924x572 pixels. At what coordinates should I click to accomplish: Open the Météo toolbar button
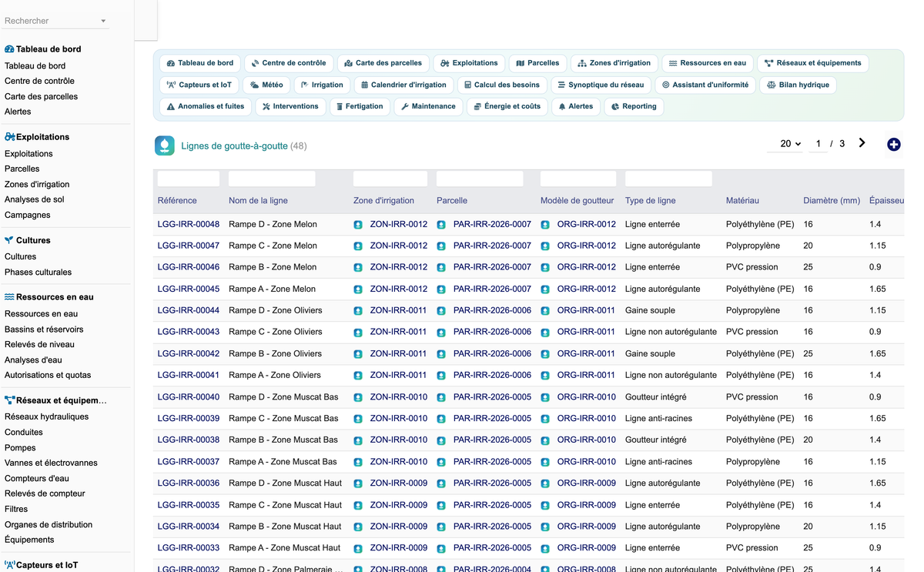coord(267,85)
